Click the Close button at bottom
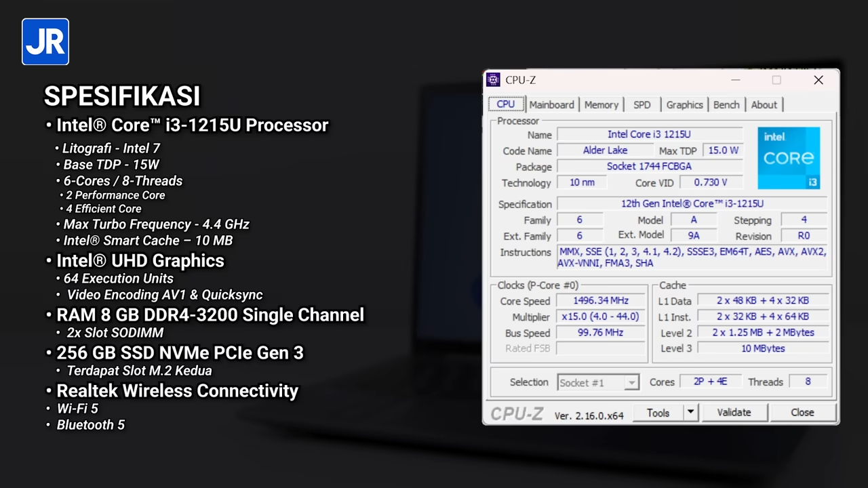 802,412
